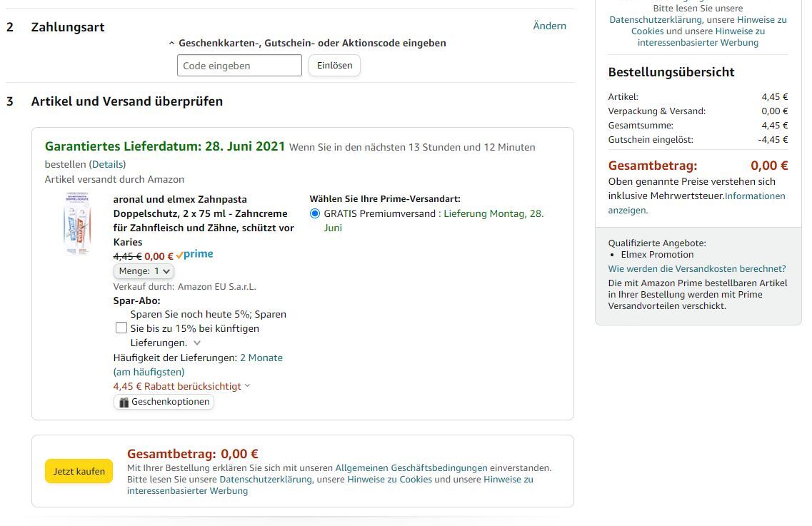Image resolution: width=812 pixels, height=526 pixels.
Task: Focus the Code eingeben input field
Action: tap(239, 66)
